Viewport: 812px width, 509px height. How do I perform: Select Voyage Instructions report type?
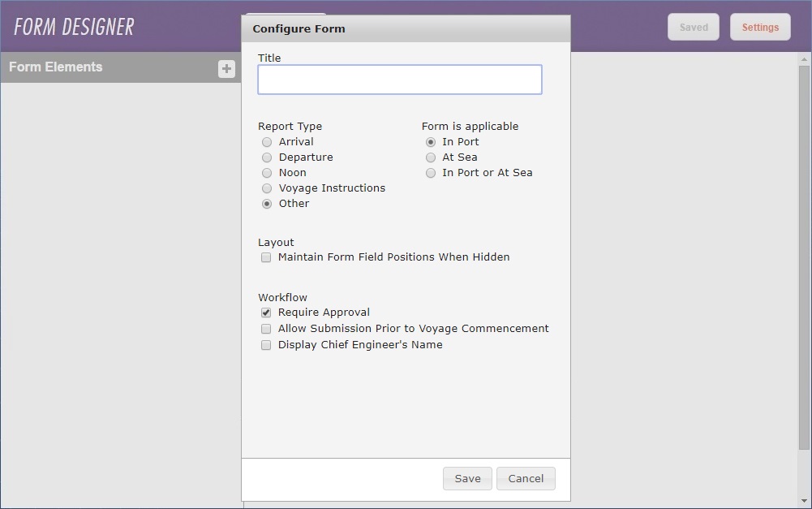(267, 188)
